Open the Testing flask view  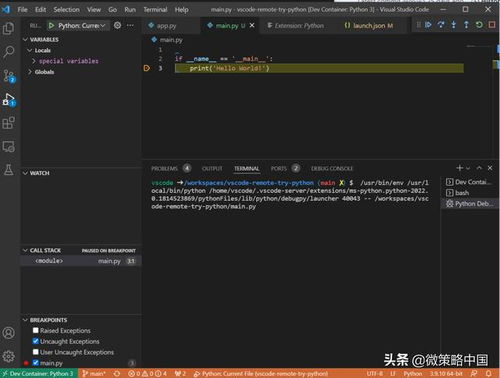coord(8,170)
